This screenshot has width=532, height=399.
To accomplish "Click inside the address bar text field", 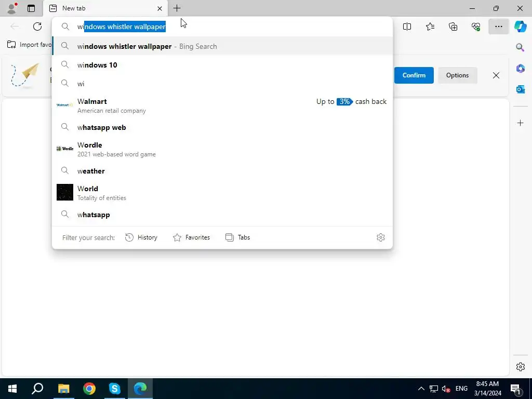I will (222, 26).
